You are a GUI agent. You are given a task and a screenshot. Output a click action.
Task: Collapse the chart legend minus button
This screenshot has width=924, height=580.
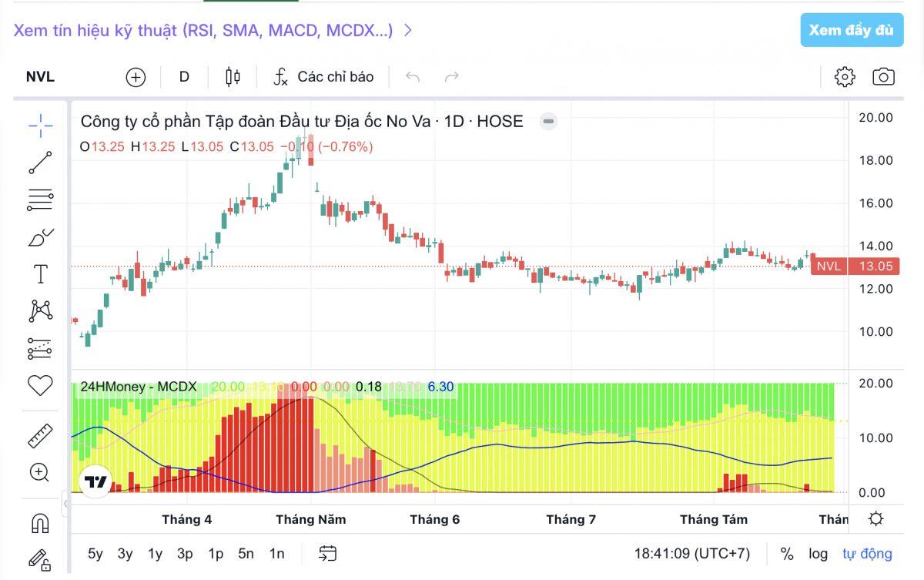(547, 121)
